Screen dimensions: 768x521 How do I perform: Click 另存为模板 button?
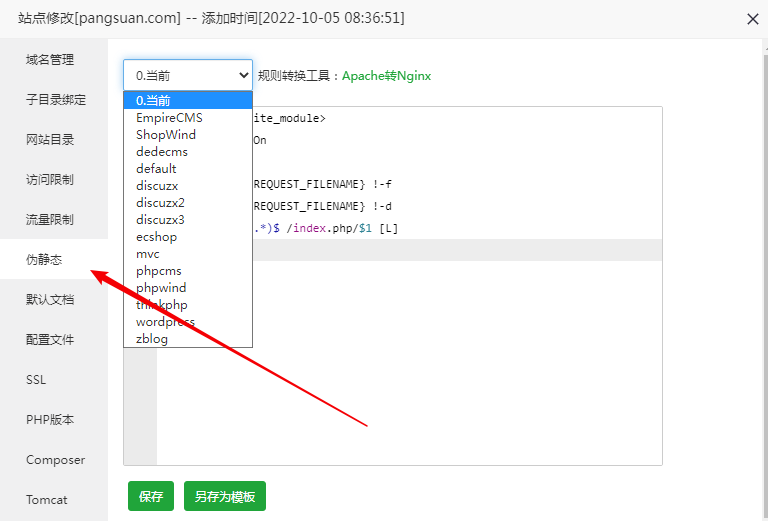(225, 496)
